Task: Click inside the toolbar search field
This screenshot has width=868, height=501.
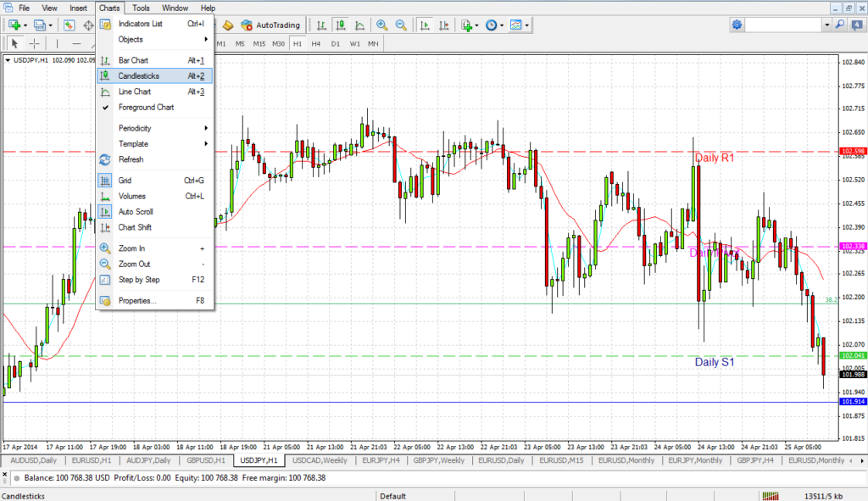Action: (783, 25)
